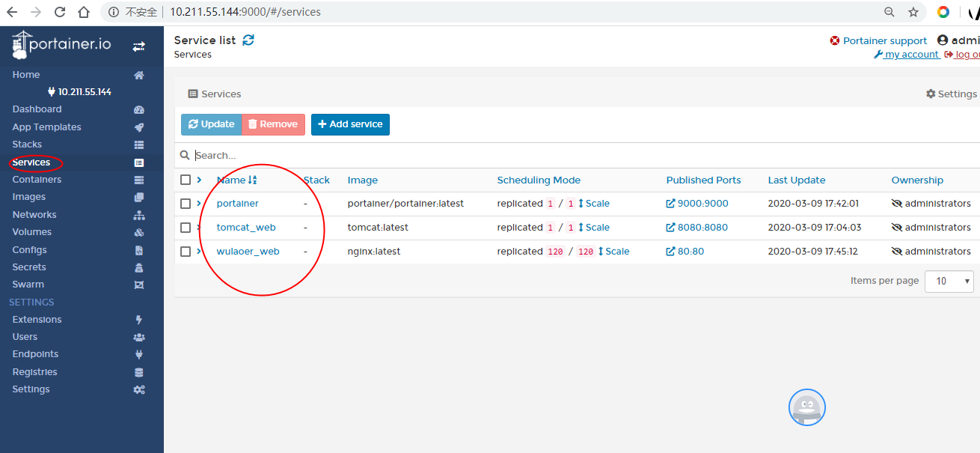Image resolution: width=980 pixels, height=453 pixels.
Task: Click the mascot chat bubble icon
Action: (x=806, y=407)
